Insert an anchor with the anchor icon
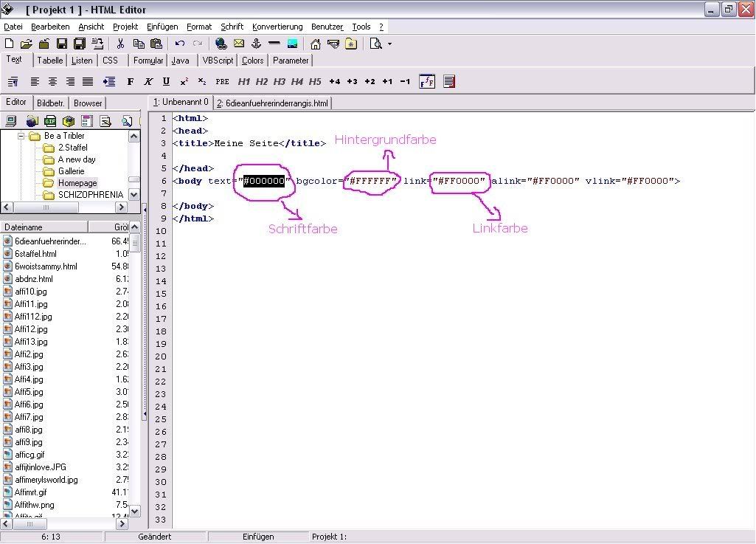Image resolution: width=756 pixels, height=544 pixels. pyautogui.click(x=256, y=44)
